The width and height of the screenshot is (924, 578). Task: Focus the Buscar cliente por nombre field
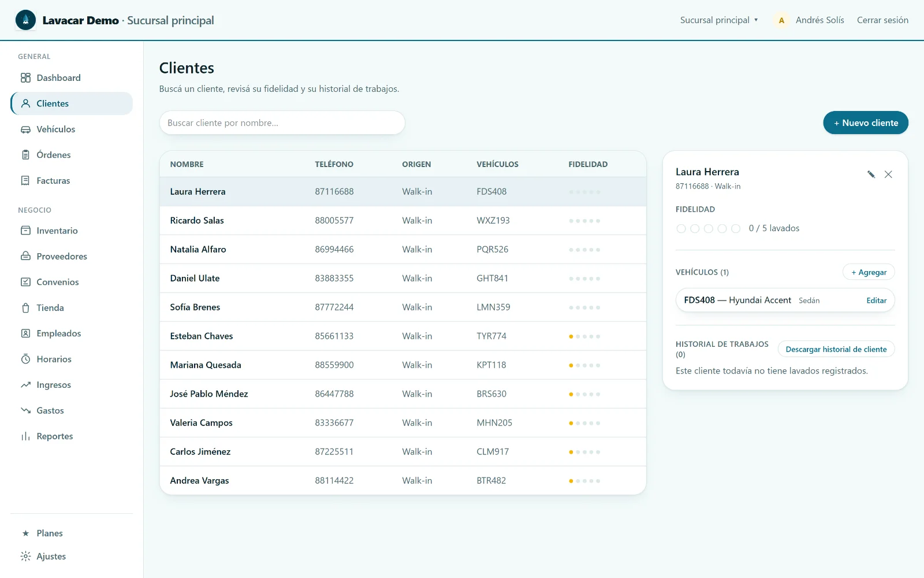(x=282, y=123)
